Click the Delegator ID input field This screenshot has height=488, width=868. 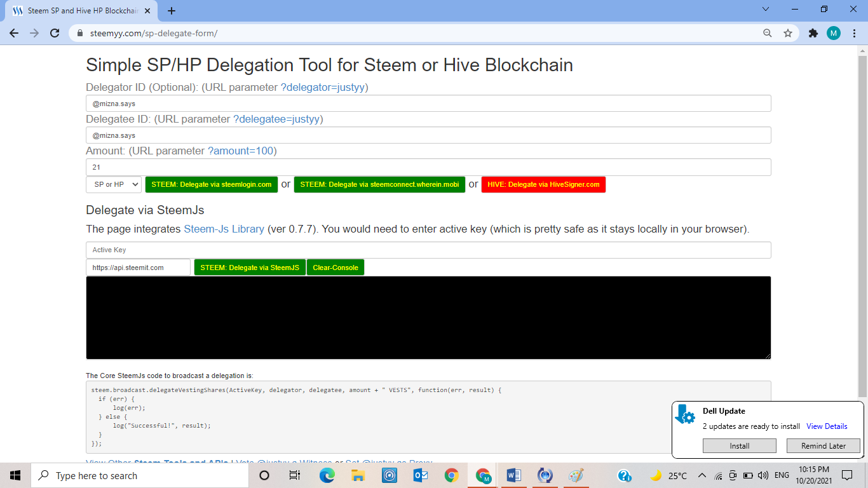428,103
